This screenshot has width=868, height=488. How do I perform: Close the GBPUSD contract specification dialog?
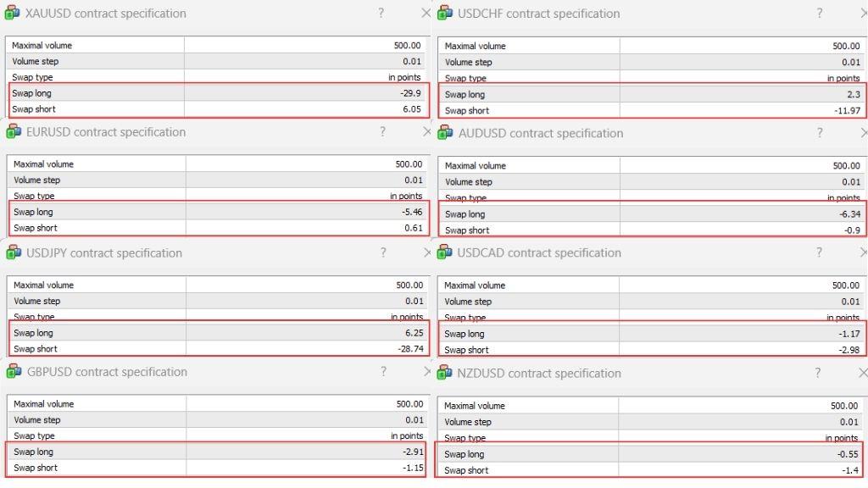click(426, 372)
